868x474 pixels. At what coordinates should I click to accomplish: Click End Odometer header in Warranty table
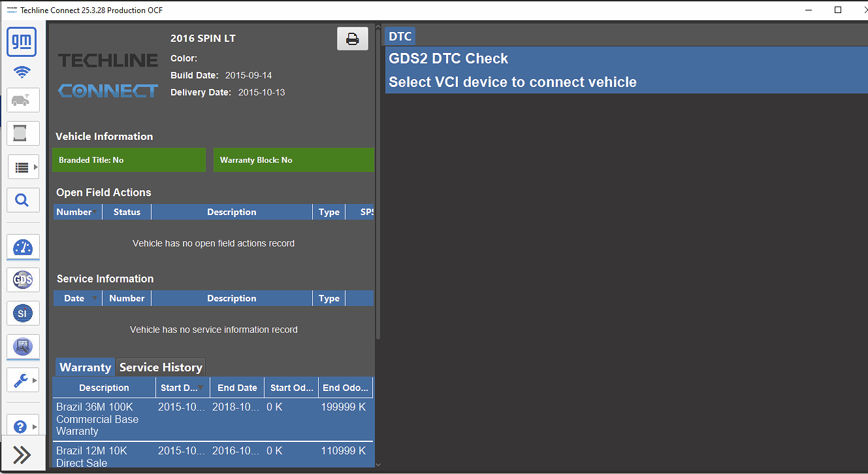346,388
